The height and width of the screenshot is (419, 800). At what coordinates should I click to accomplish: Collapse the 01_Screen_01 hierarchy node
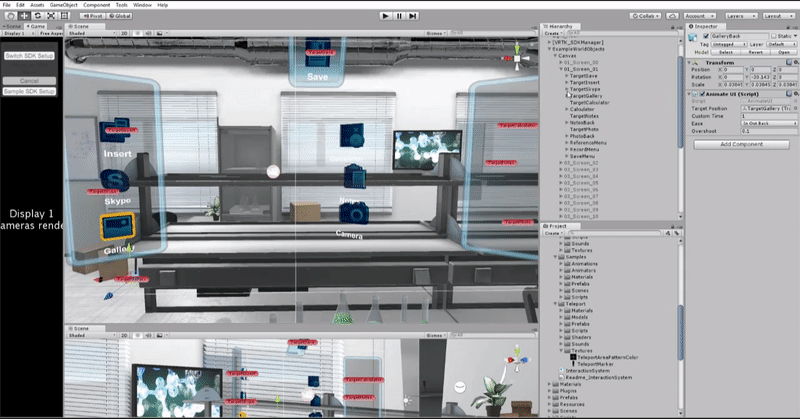click(x=561, y=69)
